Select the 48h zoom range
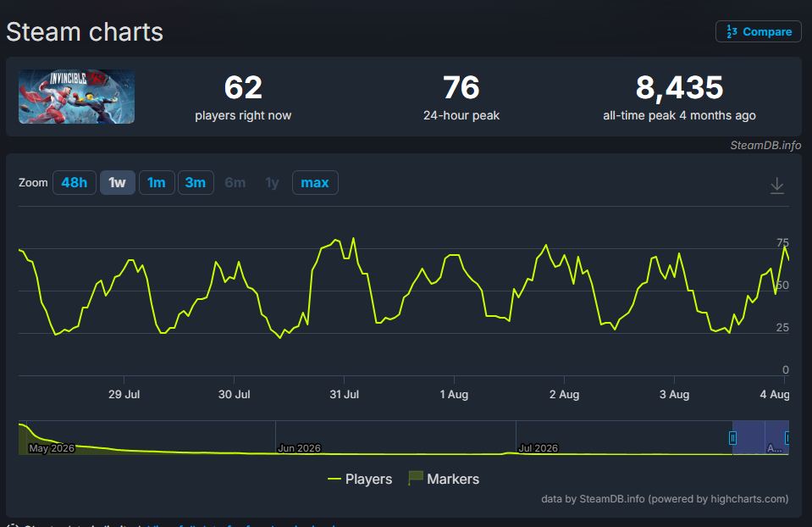812x527 pixels. point(74,183)
